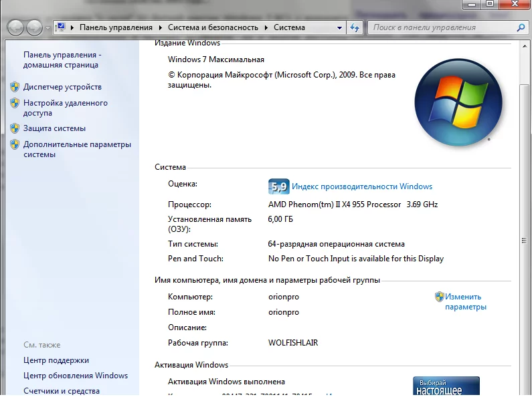This screenshot has height=397, width=532.
Task: Close the System window
Action: click(515, 4)
